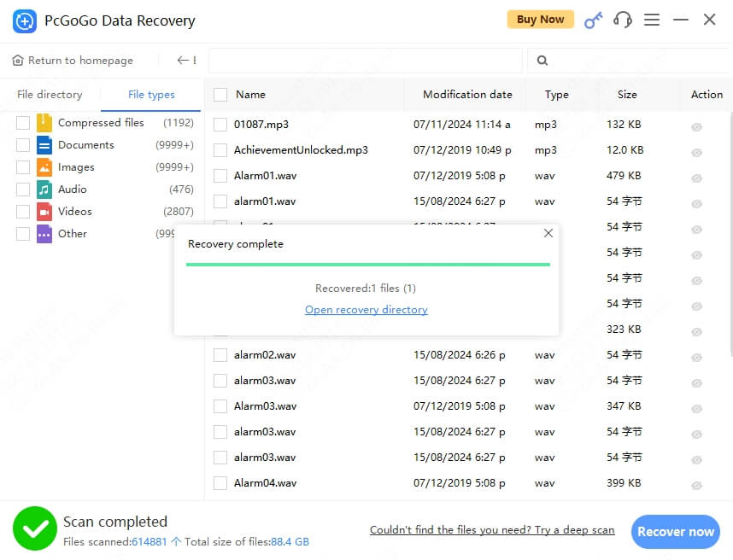
Task: Minimize the PcGoGo window
Action: click(681, 20)
